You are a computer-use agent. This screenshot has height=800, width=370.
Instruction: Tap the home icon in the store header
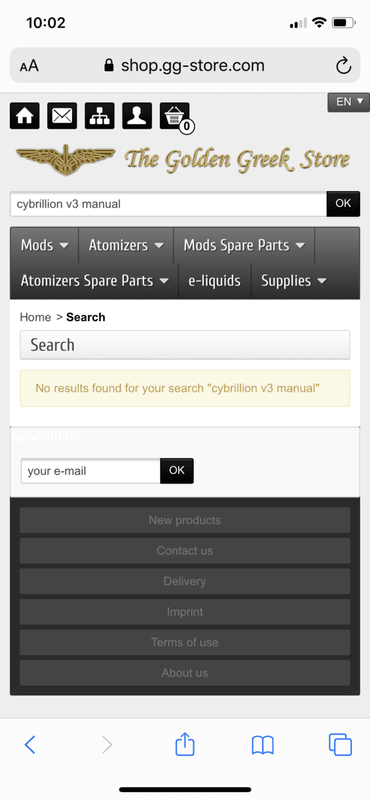click(x=24, y=116)
